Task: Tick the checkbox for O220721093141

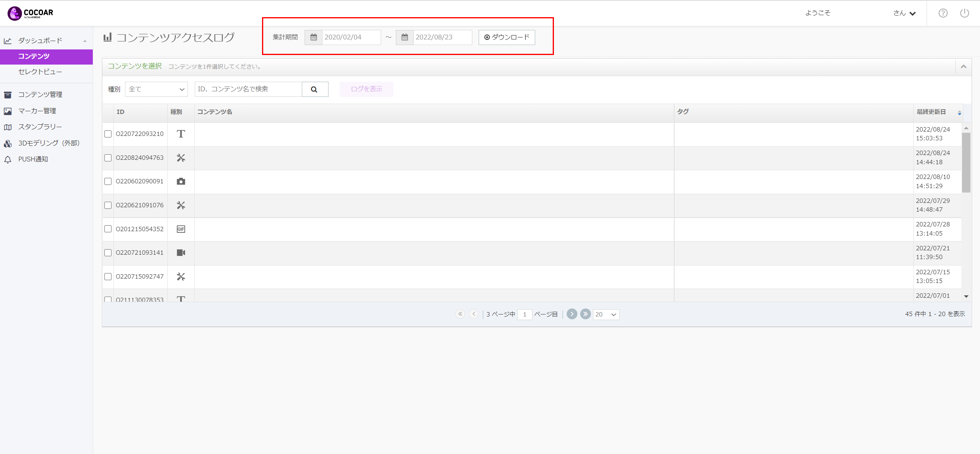Action: (x=108, y=253)
